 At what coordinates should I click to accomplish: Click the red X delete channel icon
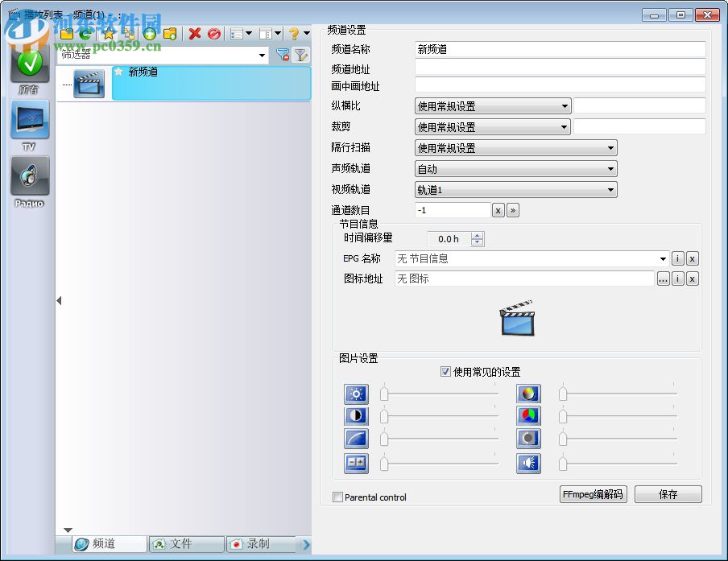click(x=195, y=35)
